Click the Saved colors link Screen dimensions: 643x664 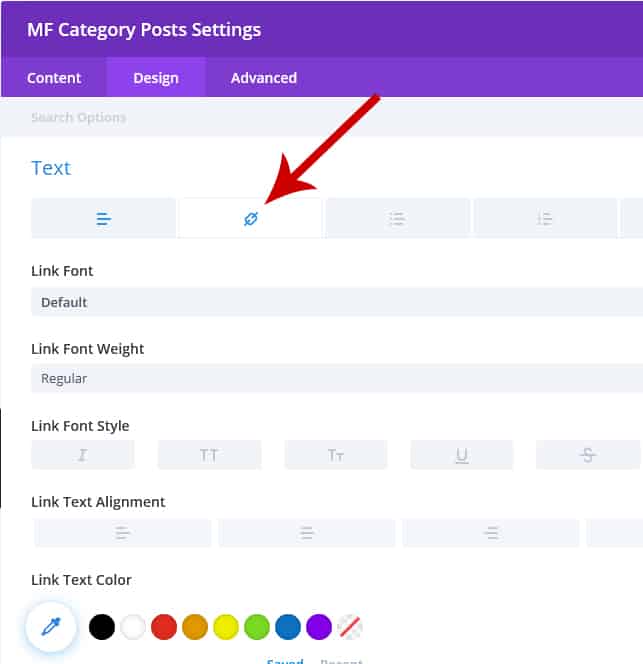pyautogui.click(x=284, y=660)
